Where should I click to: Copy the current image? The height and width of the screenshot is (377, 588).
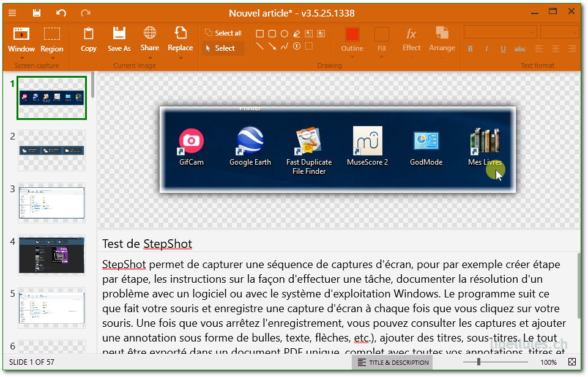point(89,39)
